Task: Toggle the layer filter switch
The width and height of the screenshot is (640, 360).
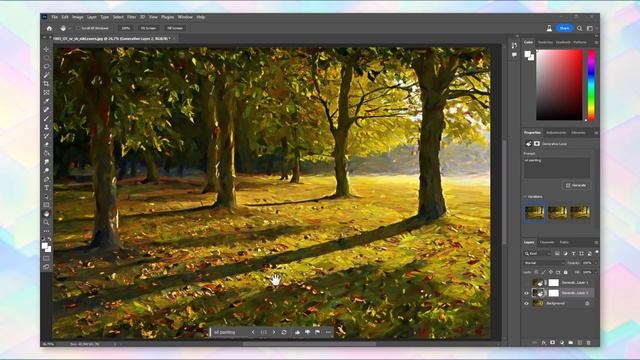Action: click(x=597, y=253)
